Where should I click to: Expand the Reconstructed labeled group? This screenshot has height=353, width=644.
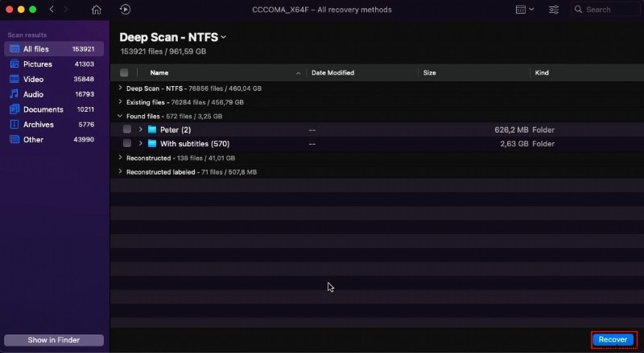(x=121, y=172)
